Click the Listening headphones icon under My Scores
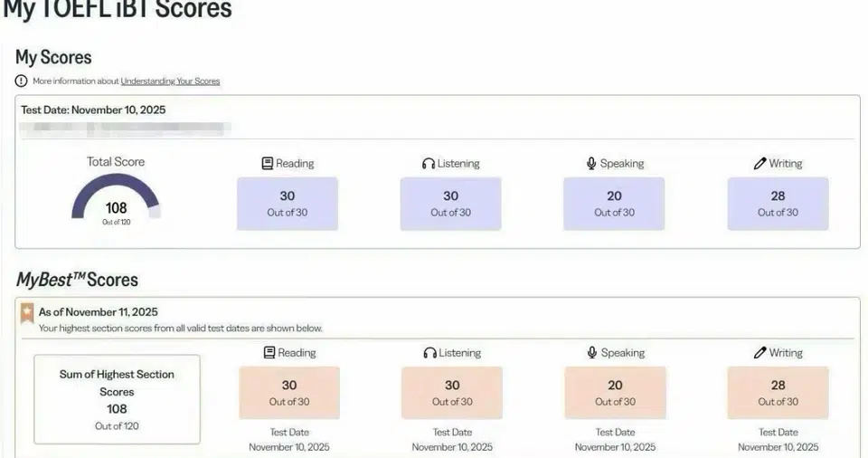This screenshot has height=458, width=868. 429,164
